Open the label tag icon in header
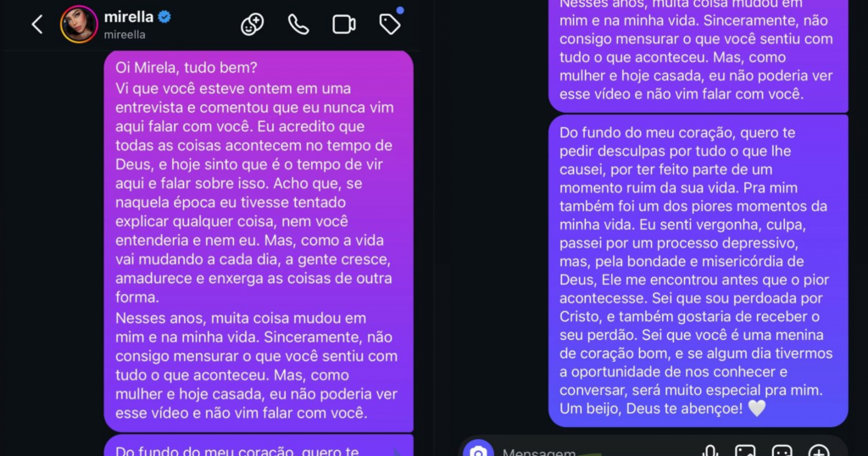The width and height of the screenshot is (868, 456). coord(390,25)
